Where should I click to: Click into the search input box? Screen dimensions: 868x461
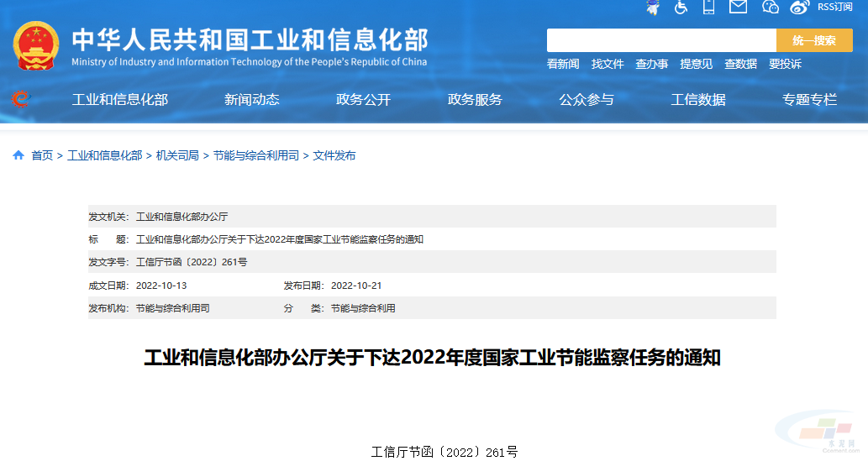point(661,40)
